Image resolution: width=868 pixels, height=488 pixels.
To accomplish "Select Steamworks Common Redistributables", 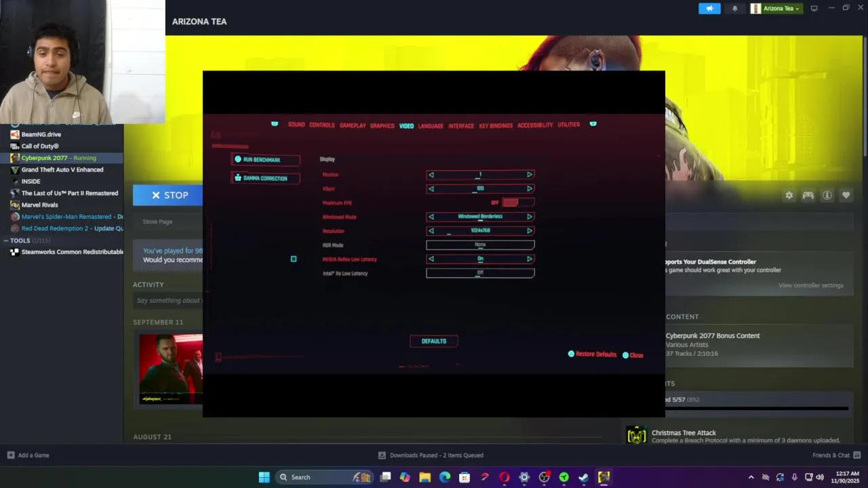I will tap(62, 251).
